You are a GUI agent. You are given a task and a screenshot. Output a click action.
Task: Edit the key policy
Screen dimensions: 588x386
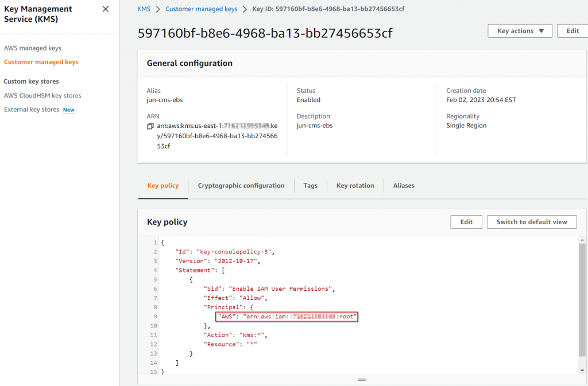466,222
